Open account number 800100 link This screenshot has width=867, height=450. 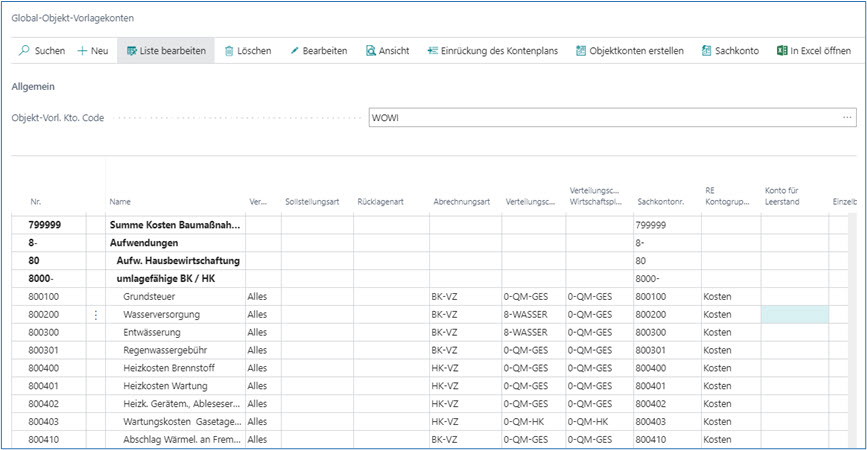click(42, 297)
